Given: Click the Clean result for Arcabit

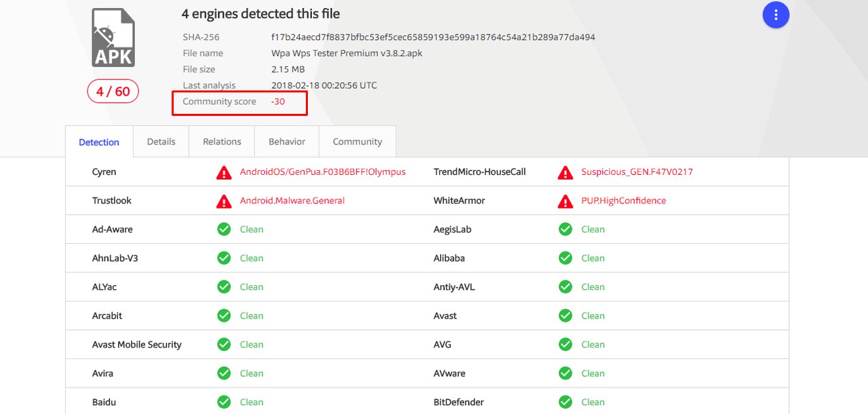Looking at the screenshot, I should tap(252, 316).
